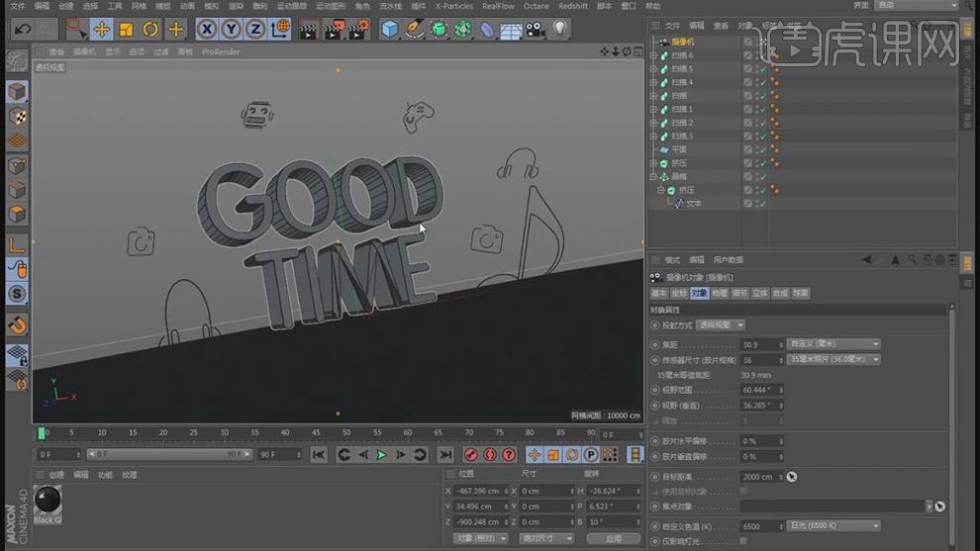Select Model mode cube in left sidebar
The image size is (980, 551).
(17, 92)
